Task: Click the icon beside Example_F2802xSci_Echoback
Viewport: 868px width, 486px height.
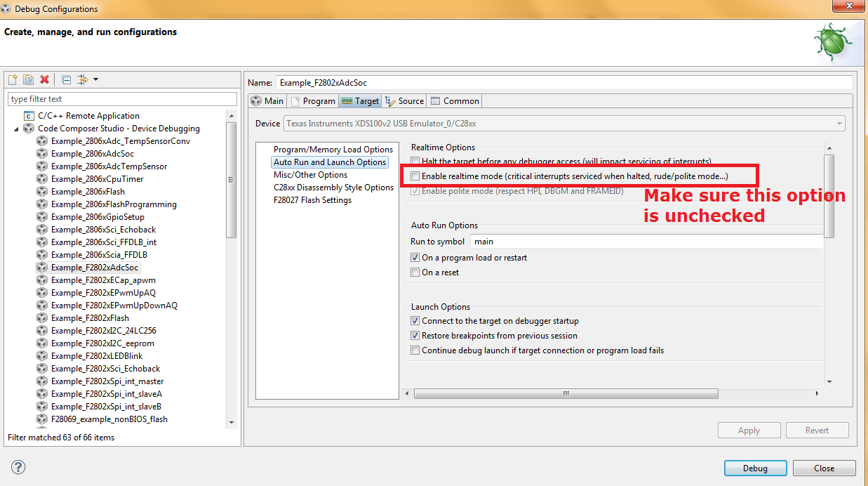Action: [x=42, y=369]
